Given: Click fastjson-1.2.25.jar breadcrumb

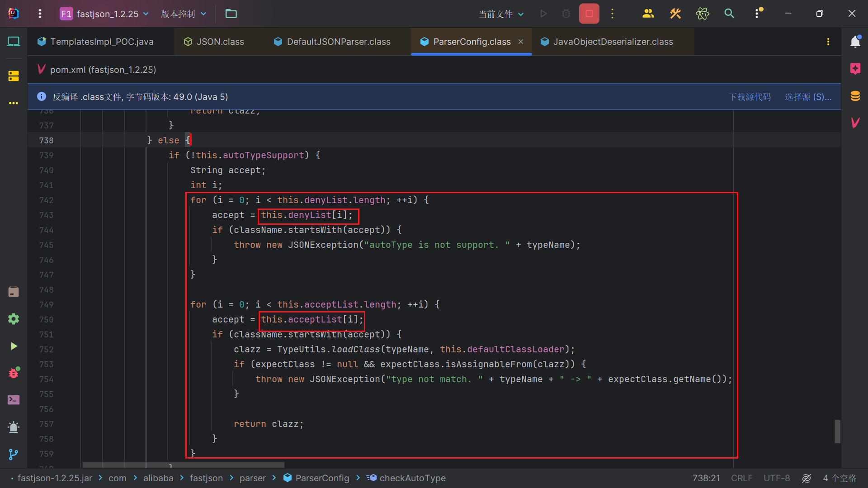Looking at the screenshot, I should (x=55, y=478).
